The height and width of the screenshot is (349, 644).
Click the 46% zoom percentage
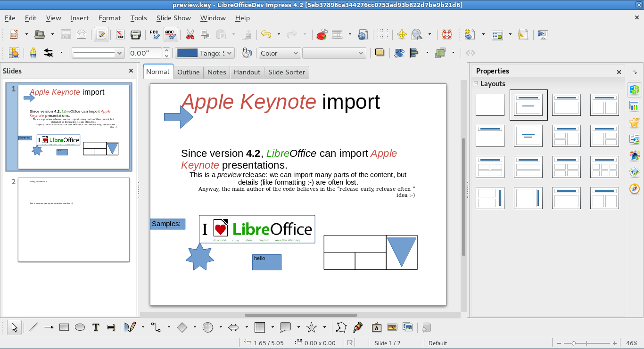pos(632,343)
